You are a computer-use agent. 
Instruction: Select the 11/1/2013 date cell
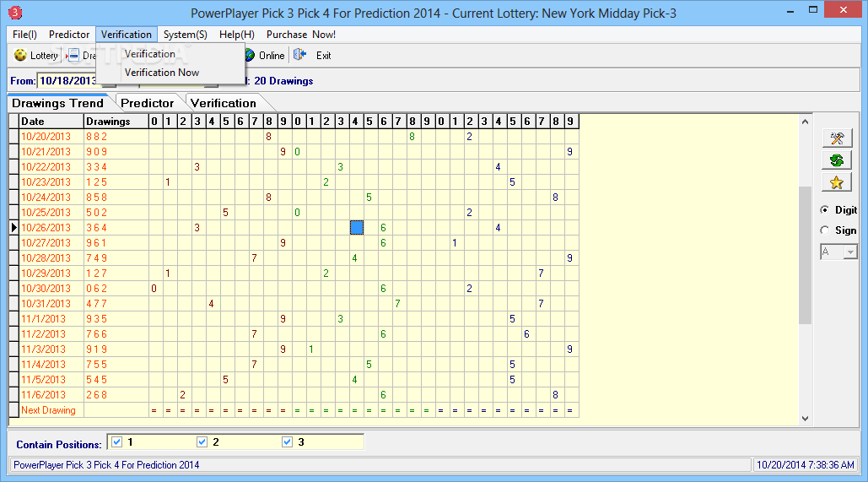51,319
